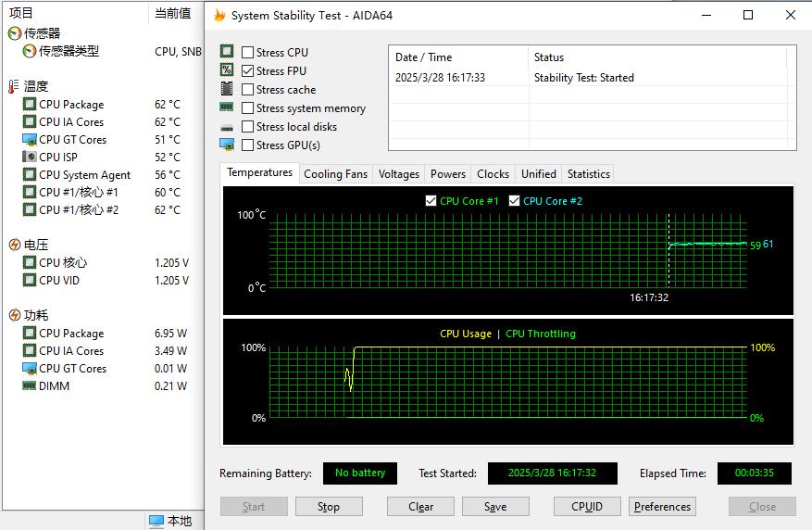812x530 pixels.
Task: Select the Stability Test: Started log entry
Action: point(583,78)
